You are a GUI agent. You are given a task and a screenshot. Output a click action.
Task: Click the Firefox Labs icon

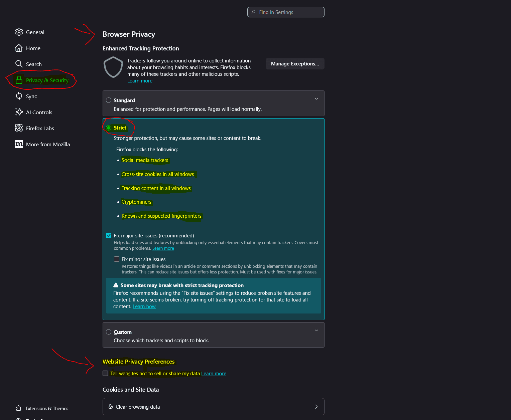(19, 128)
